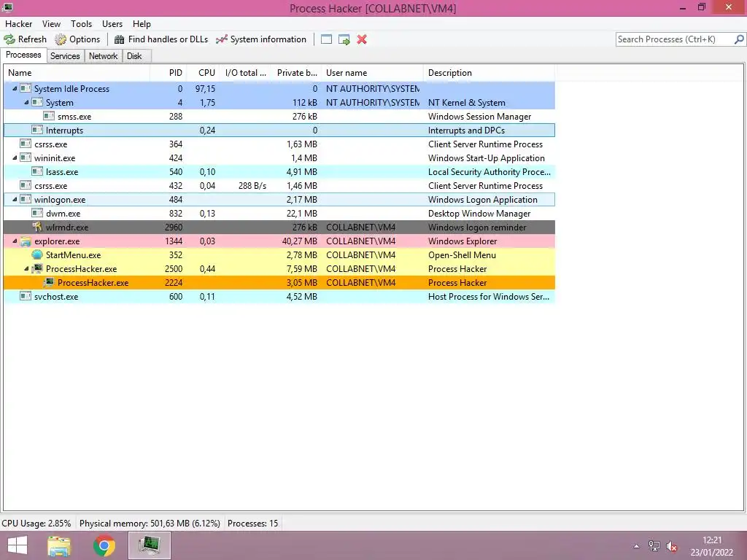The width and height of the screenshot is (747, 560).
Task: Collapse the System process node
Action: pyautogui.click(x=27, y=102)
